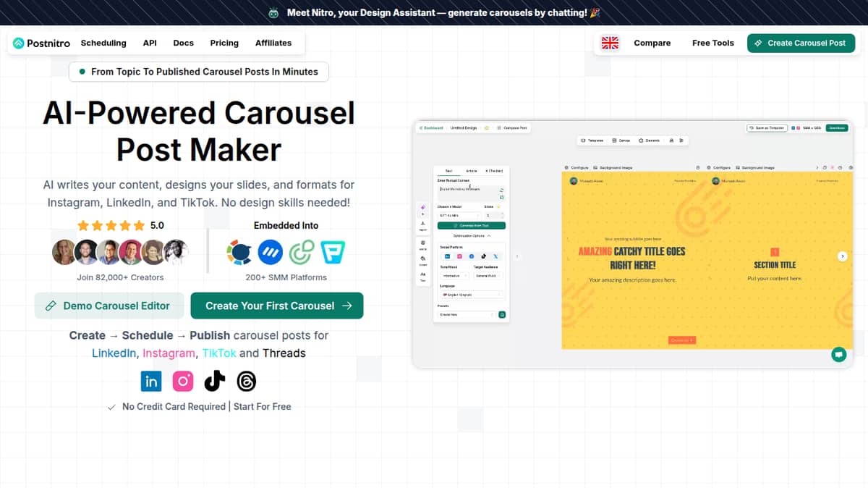868x488 pixels.
Task: Click the Nitro robot icon in banner
Action: click(x=273, y=12)
